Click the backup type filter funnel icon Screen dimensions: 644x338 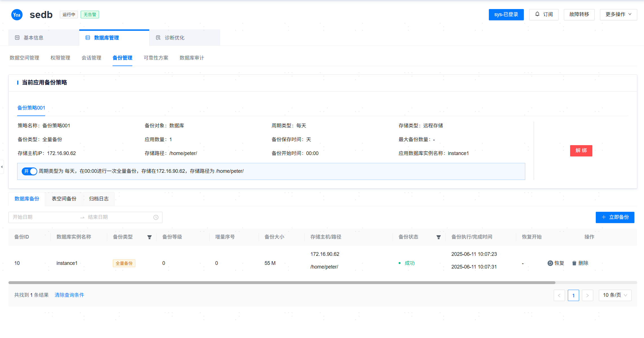click(x=150, y=237)
